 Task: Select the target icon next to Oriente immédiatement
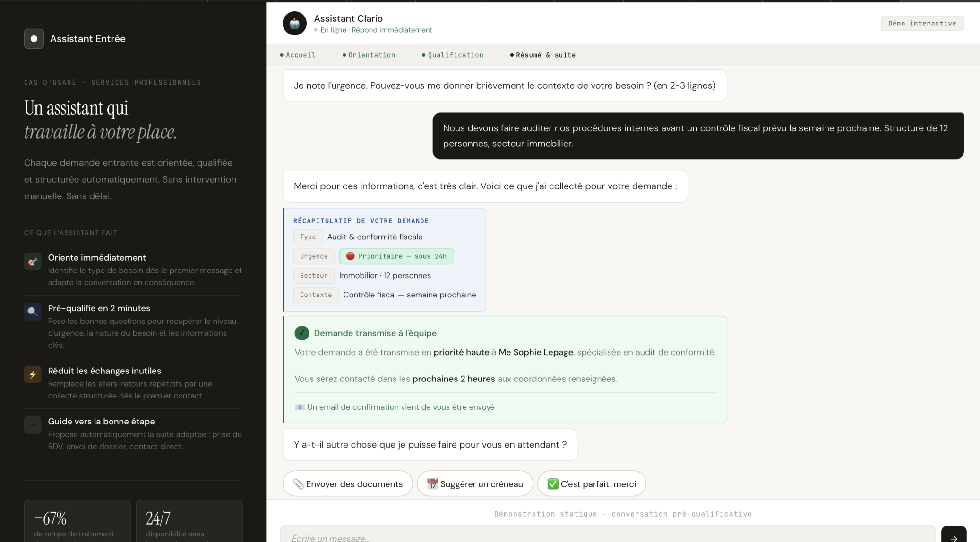pyautogui.click(x=32, y=261)
